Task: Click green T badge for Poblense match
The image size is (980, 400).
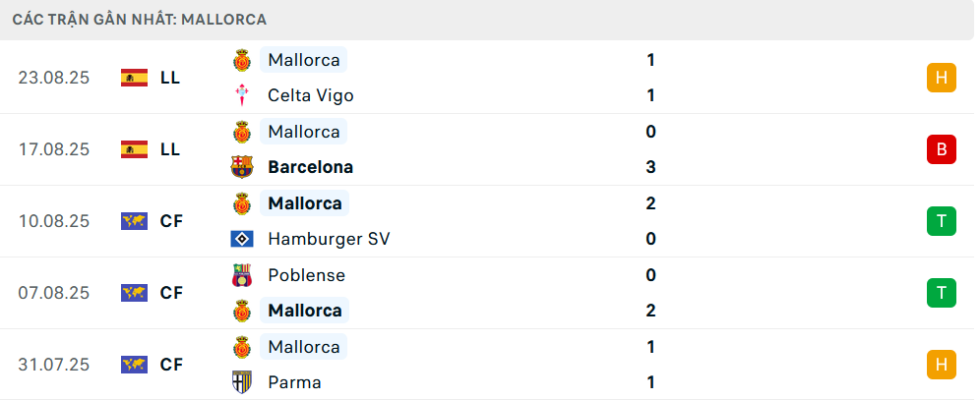Action: coord(942,293)
